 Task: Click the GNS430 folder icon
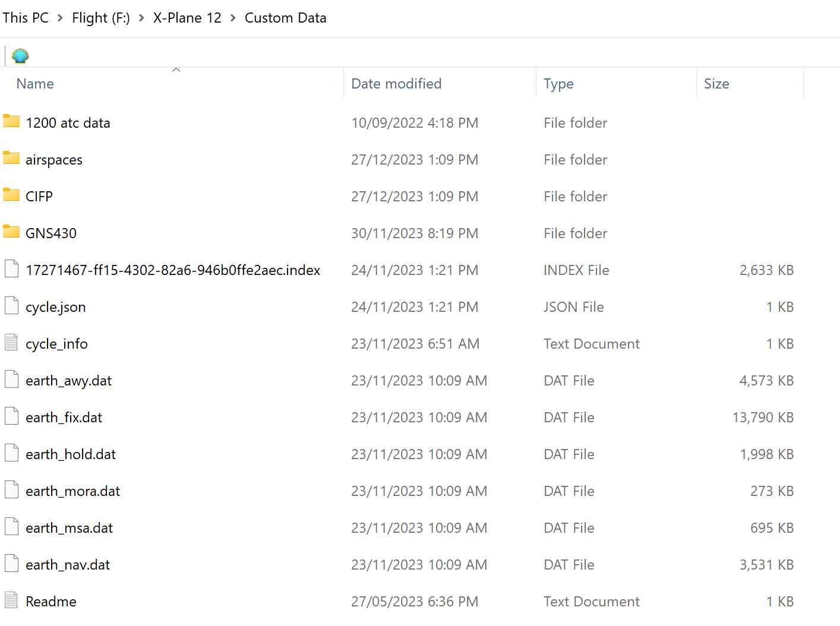(x=11, y=232)
